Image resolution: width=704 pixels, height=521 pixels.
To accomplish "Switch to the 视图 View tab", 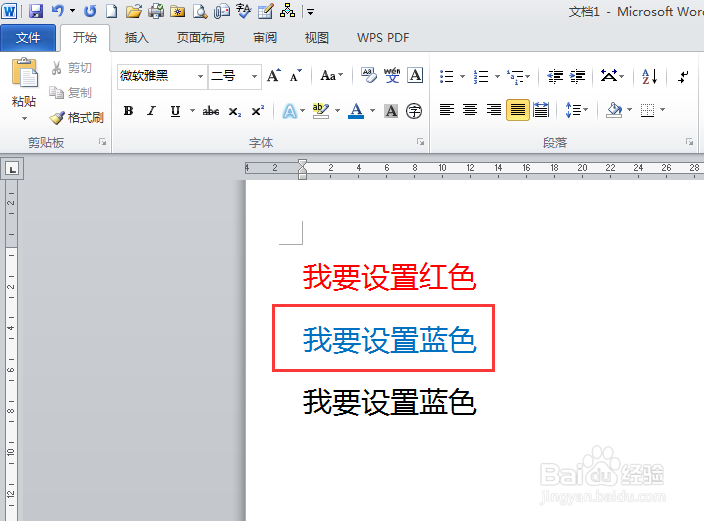I will (317, 38).
